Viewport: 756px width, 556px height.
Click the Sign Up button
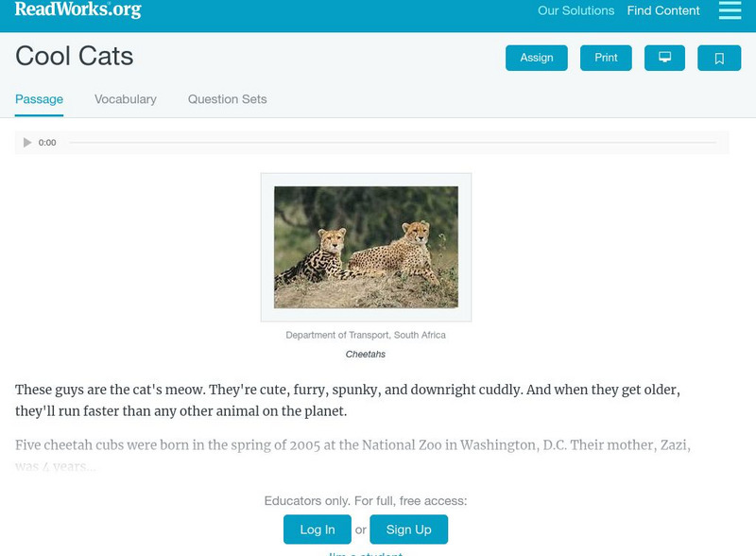tap(407, 530)
